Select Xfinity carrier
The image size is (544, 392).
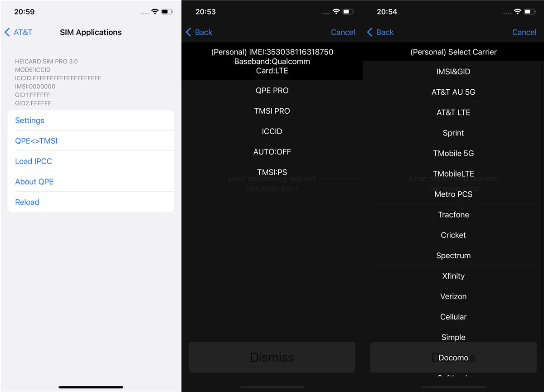click(453, 276)
